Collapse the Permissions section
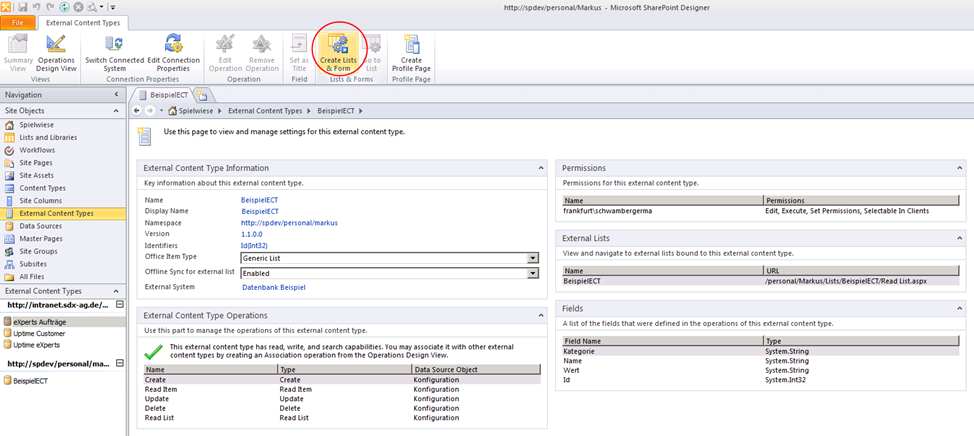The width and height of the screenshot is (974, 436). pos(959,168)
